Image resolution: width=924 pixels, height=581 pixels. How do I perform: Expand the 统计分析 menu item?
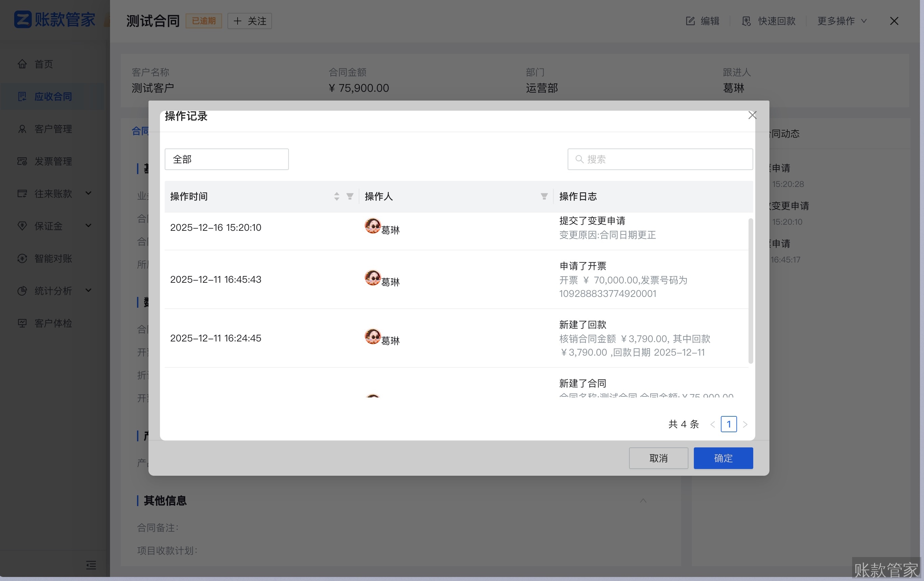pyautogui.click(x=54, y=291)
